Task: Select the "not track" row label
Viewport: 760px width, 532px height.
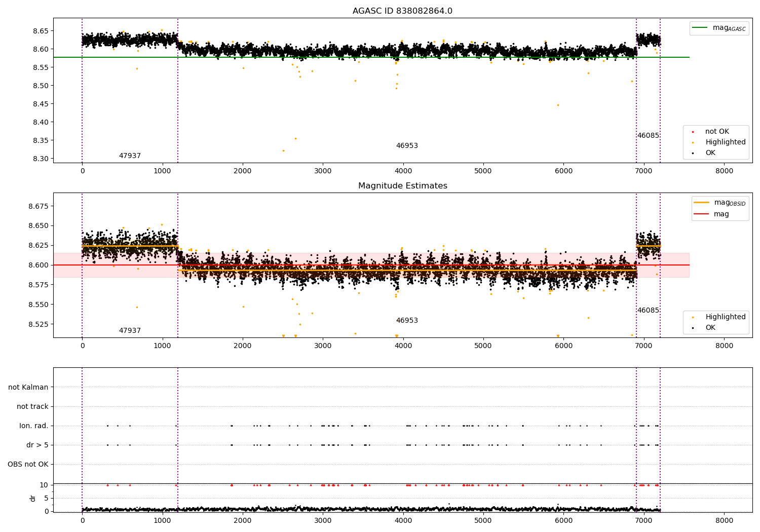Action: click(x=32, y=407)
